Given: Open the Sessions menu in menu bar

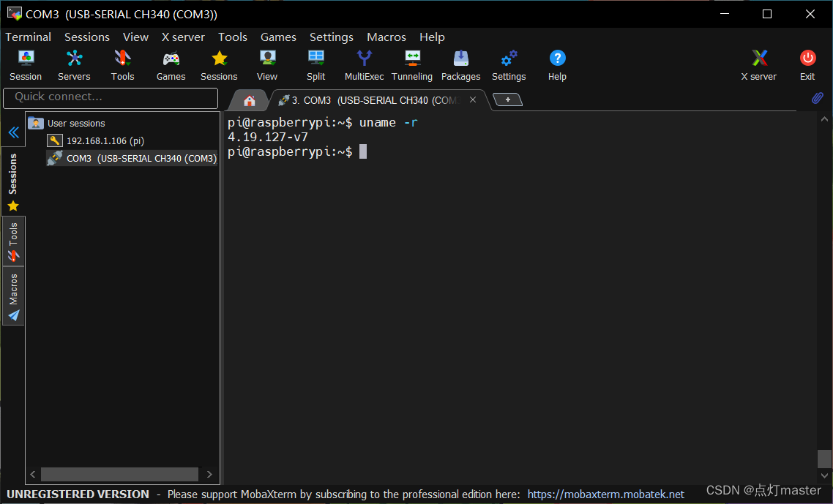Looking at the screenshot, I should 87,37.
